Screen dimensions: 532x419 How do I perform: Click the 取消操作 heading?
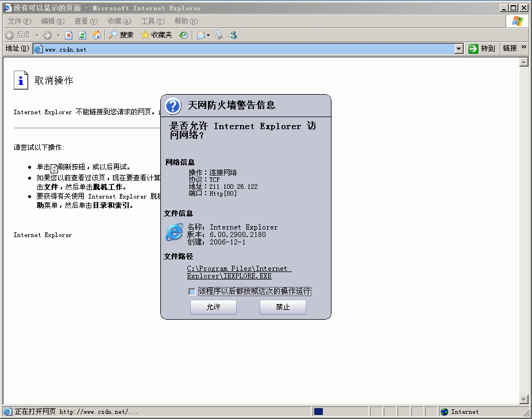54,80
